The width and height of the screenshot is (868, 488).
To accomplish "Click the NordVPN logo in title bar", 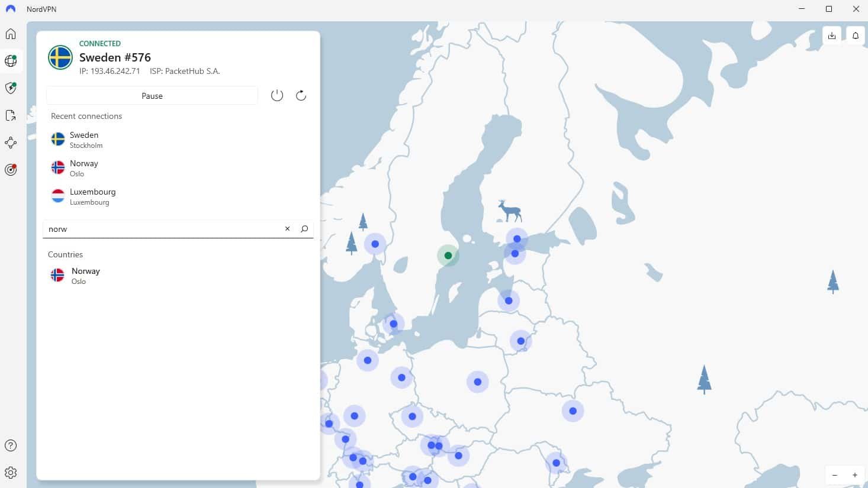I will (11, 9).
